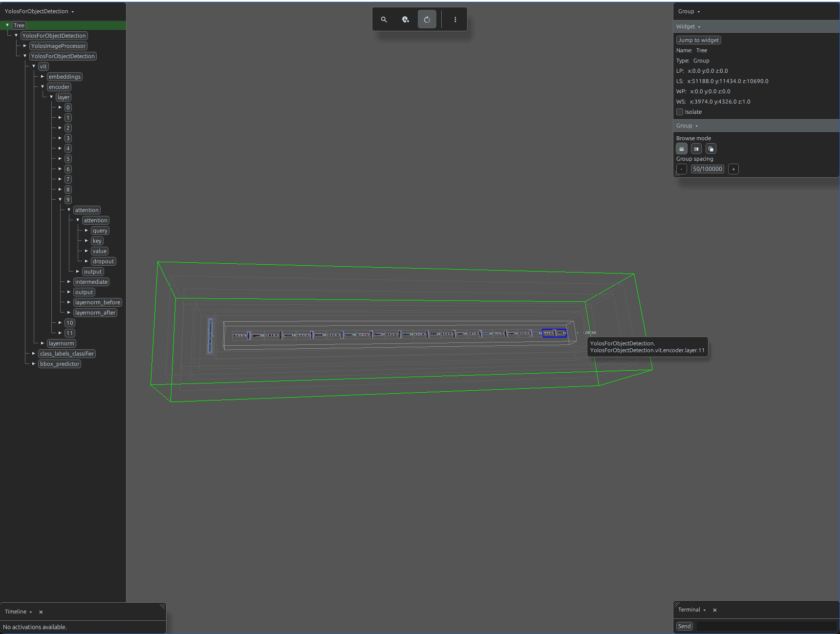This screenshot has height=634, width=840.
Task: Select the value tree item
Action: click(100, 251)
